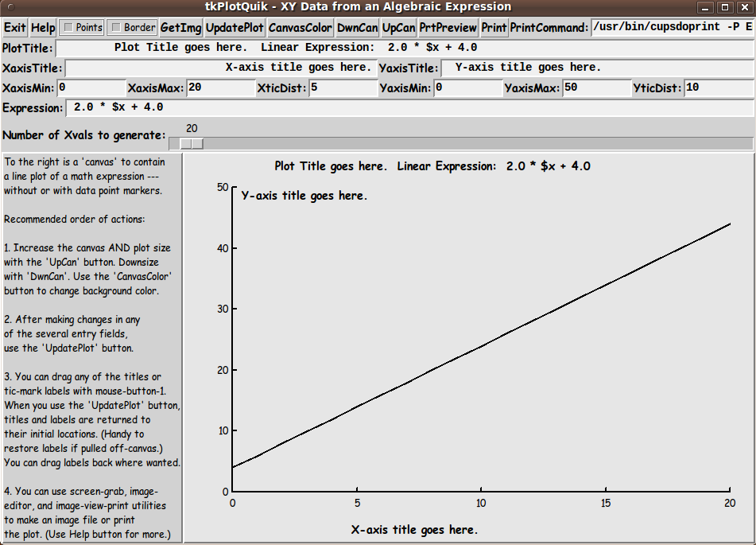Click the Xvals number slider handle
Screen dimensions: 756x545
pos(192,143)
